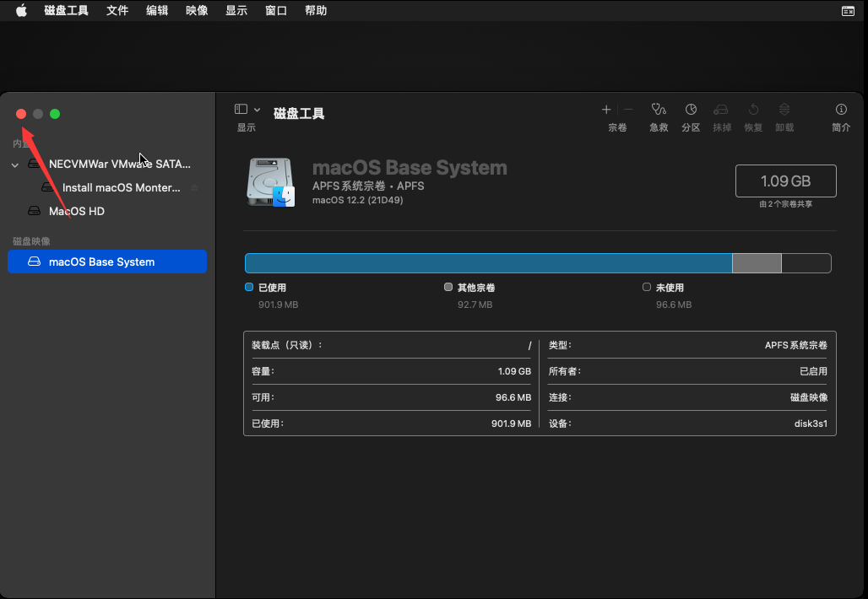Open the 显示 menu in menu bar

(x=236, y=10)
